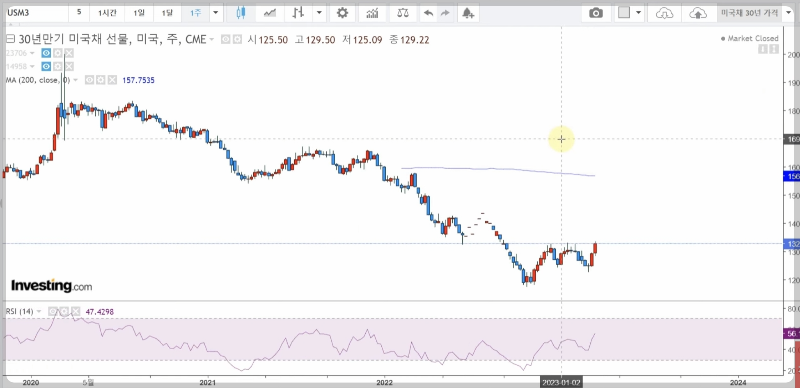The image size is (800, 388).
Task: Open the indicators icon in toolbar
Action: tap(372, 13)
